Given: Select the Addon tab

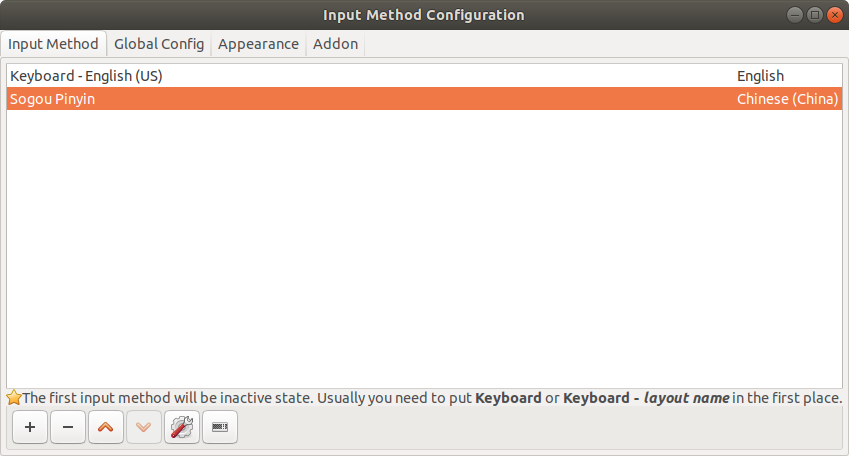Looking at the screenshot, I should (335, 44).
